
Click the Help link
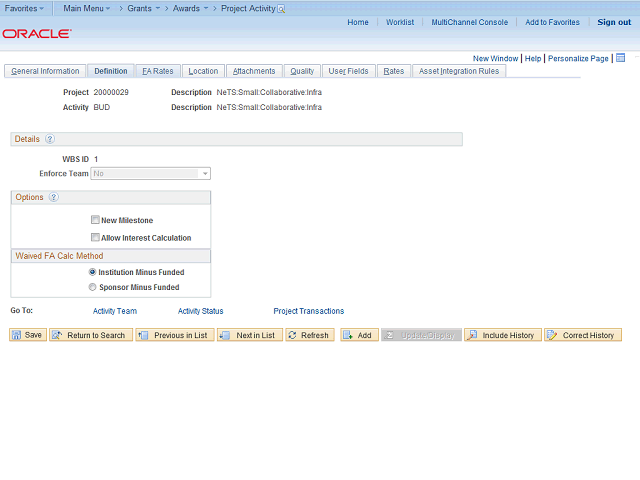[x=533, y=58]
